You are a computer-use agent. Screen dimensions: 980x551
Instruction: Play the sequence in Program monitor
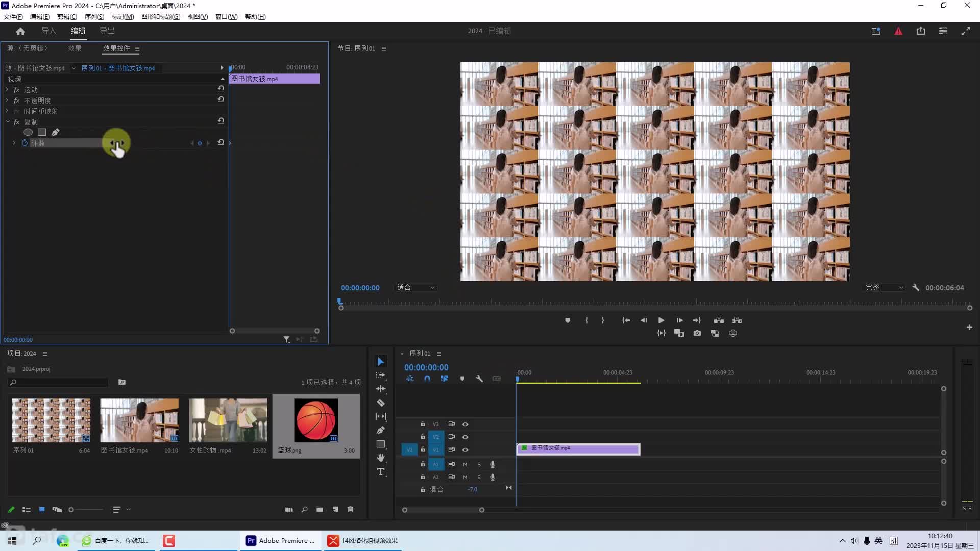tap(661, 320)
